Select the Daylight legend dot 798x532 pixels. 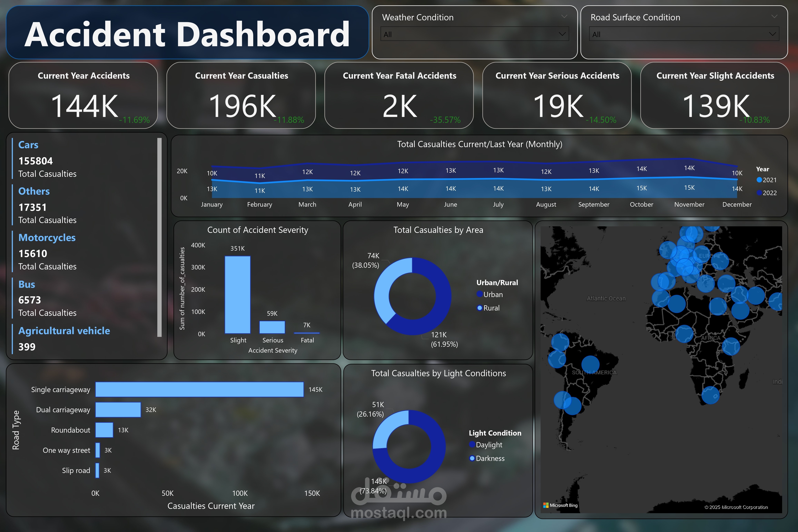472,445
